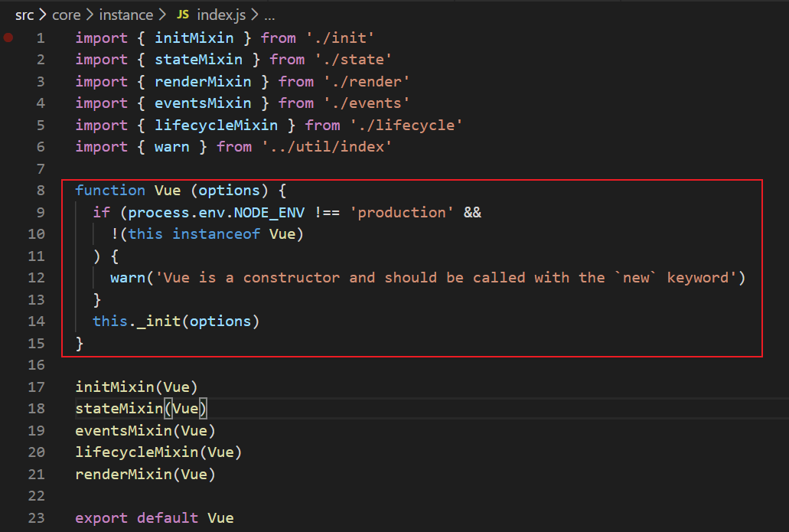
Task: Expand the '...' breadcrumb symbol list
Action: point(269,16)
